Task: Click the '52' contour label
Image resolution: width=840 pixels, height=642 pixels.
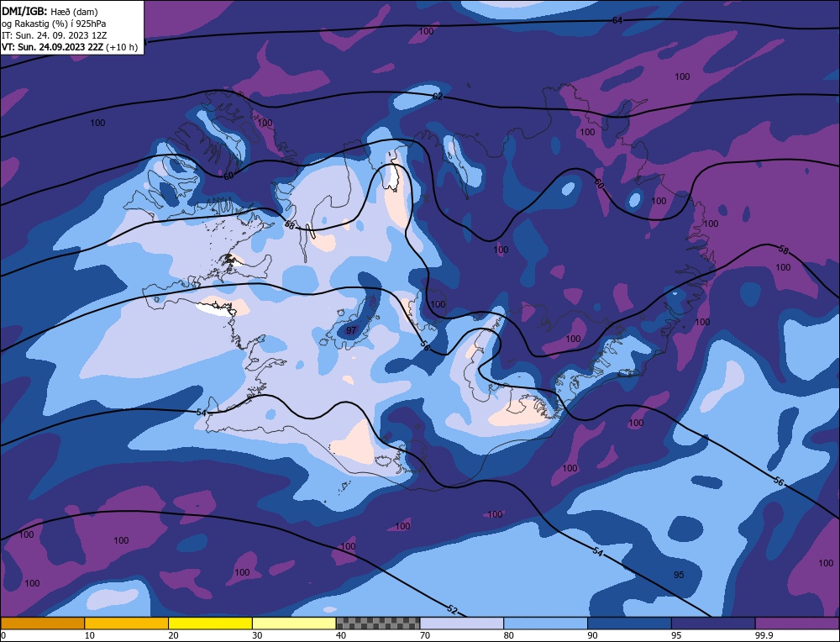Action: pos(452,609)
